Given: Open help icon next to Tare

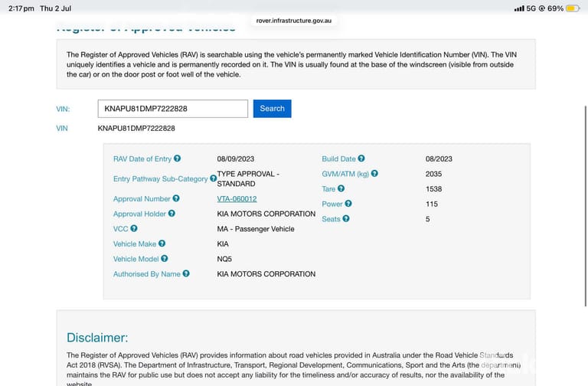Looking at the screenshot, I should pyautogui.click(x=341, y=188).
